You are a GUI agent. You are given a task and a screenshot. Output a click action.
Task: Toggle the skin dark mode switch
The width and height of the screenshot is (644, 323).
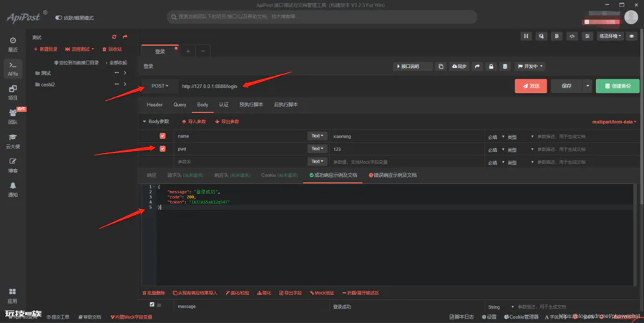tap(59, 18)
